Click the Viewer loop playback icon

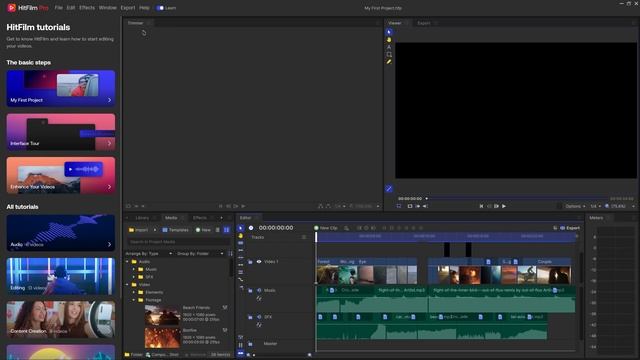point(399,206)
